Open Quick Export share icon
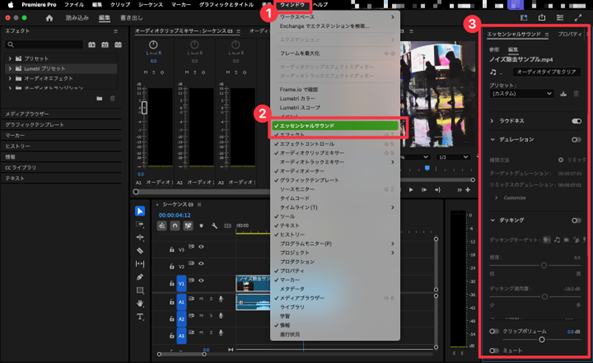The image size is (593, 363). tap(542, 18)
